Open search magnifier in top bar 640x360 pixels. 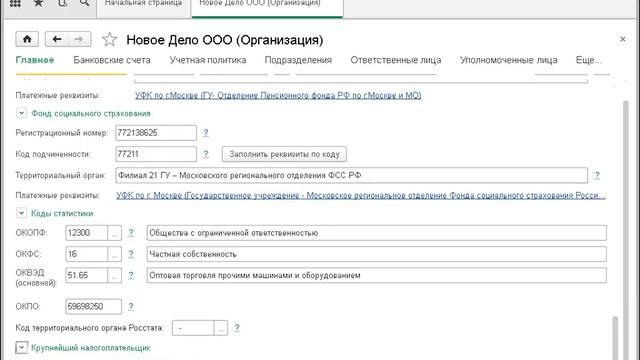pos(84,3)
